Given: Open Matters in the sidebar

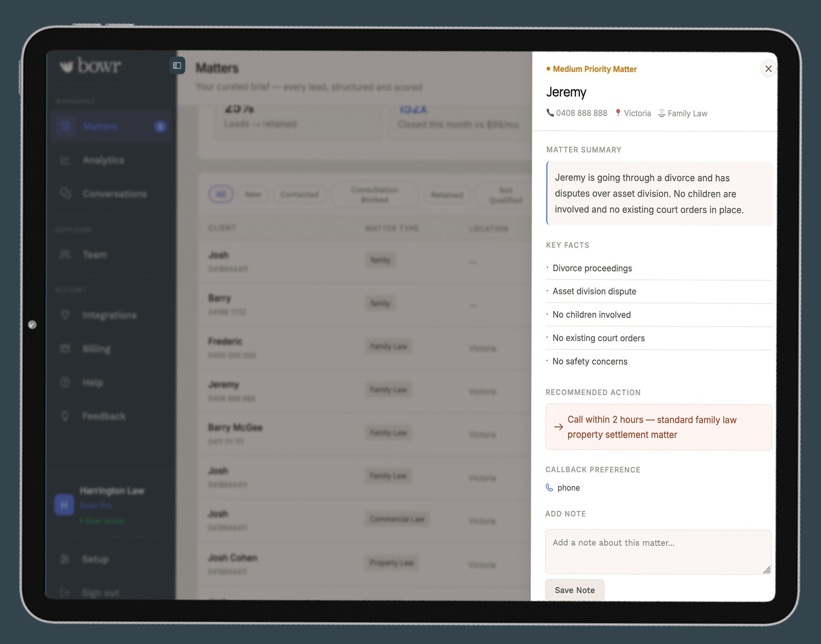Looking at the screenshot, I should [x=111, y=126].
